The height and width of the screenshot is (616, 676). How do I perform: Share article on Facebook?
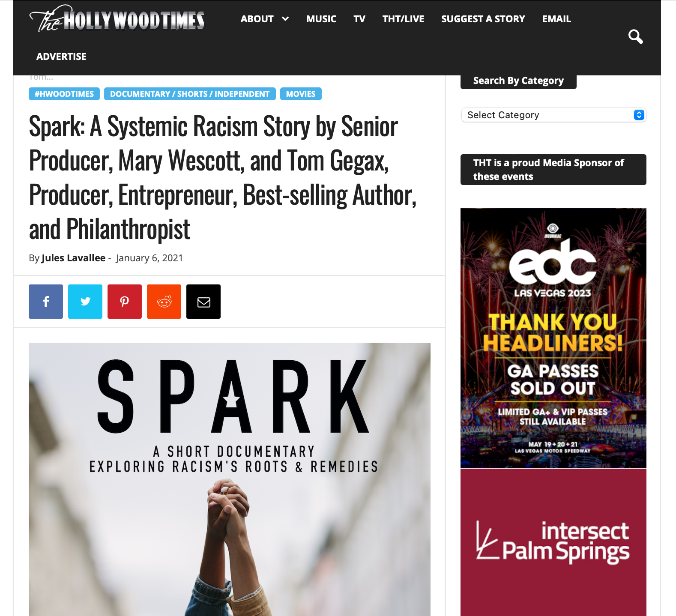pos(46,302)
